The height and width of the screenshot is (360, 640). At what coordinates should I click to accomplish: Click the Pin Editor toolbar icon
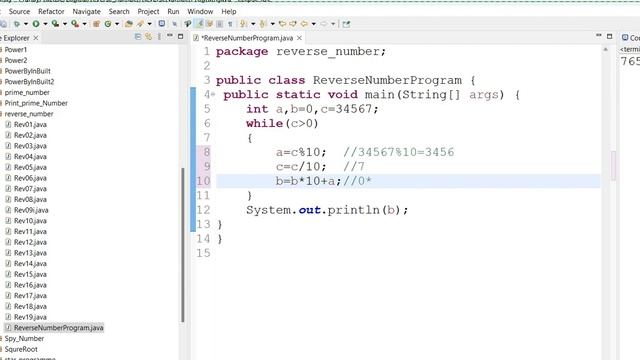pyautogui.click(x=346, y=24)
